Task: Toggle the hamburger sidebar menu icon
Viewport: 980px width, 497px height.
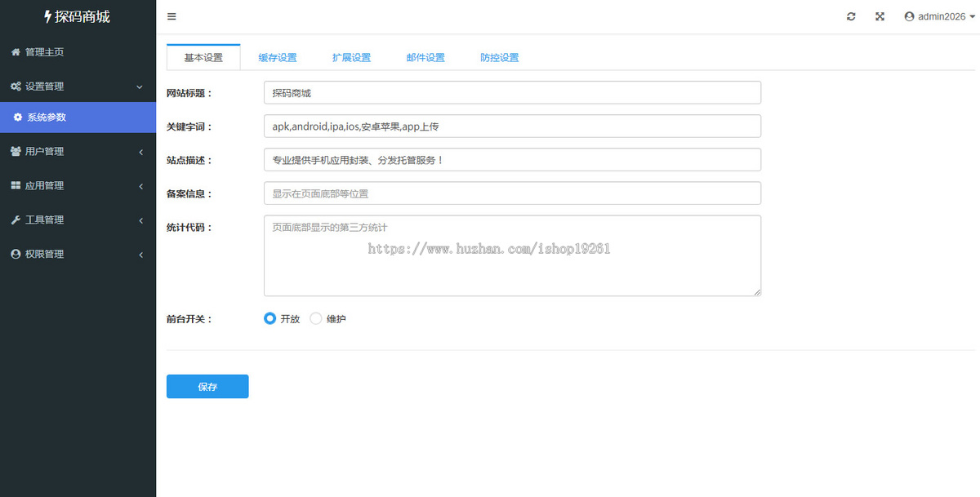Action: tap(171, 16)
